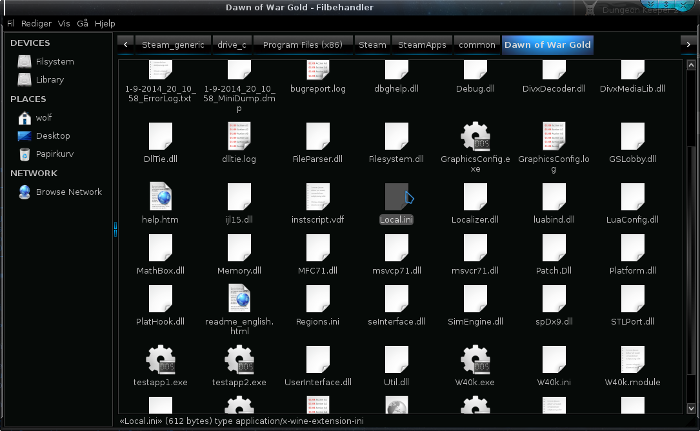Select MFC71.dll file icon

[x=318, y=247]
